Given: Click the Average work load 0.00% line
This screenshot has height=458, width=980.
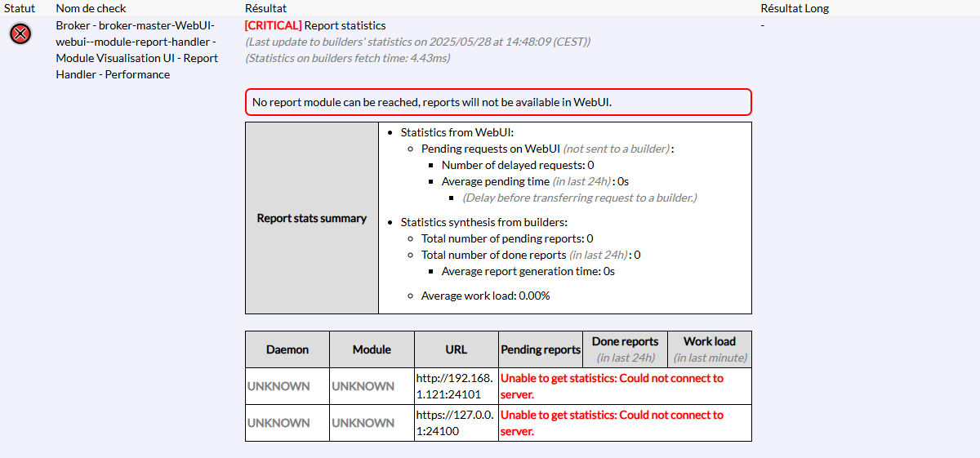Looking at the screenshot, I should pyautogui.click(x=485, y=296).
